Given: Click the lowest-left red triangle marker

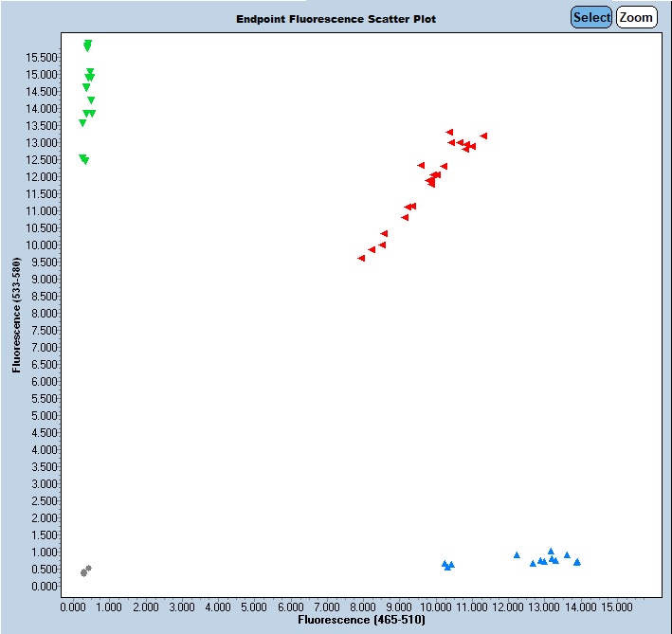Looking at the screenshot, I should 361,258.
